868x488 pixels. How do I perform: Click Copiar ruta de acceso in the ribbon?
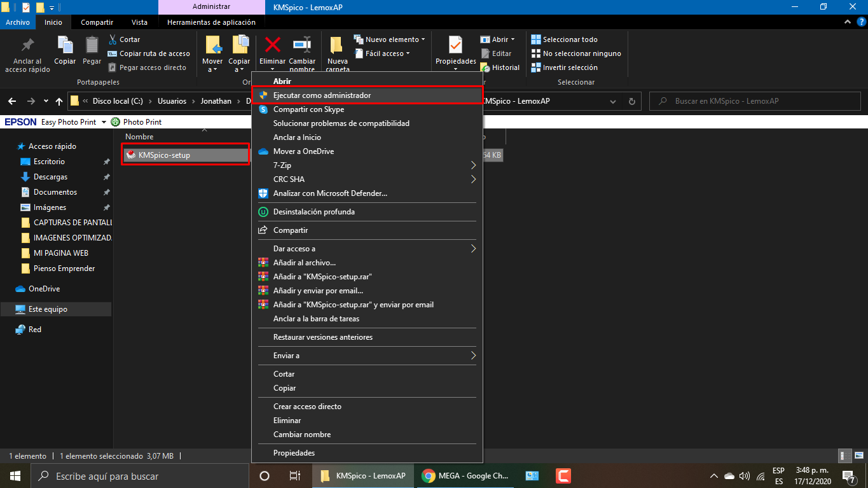[x=149, y=53]
